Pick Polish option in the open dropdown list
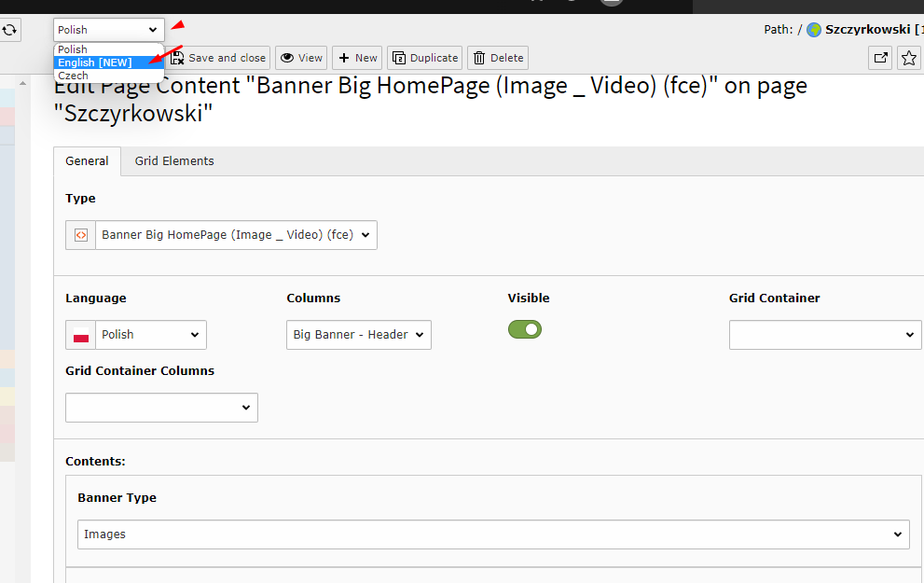 coord(73,49)
